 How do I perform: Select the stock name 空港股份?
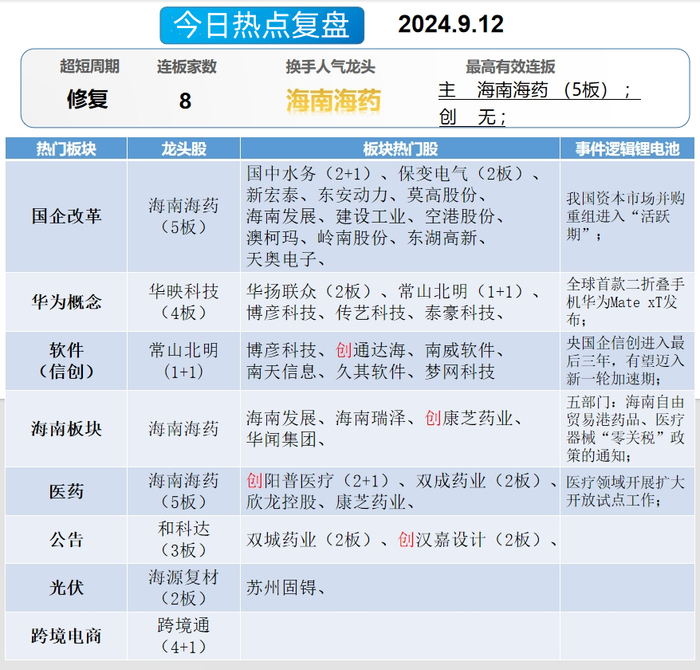[x=459, y=216]
